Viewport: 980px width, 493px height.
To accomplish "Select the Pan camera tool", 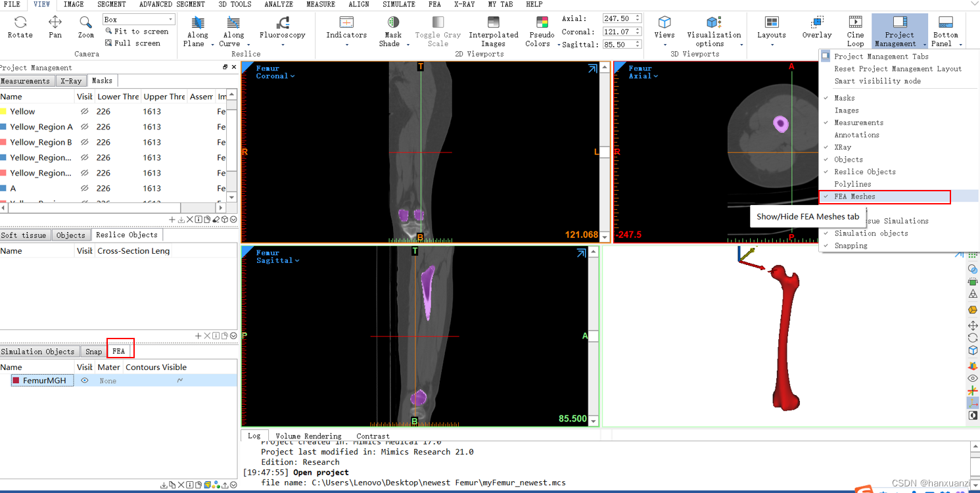I will [x=55, y=28].
